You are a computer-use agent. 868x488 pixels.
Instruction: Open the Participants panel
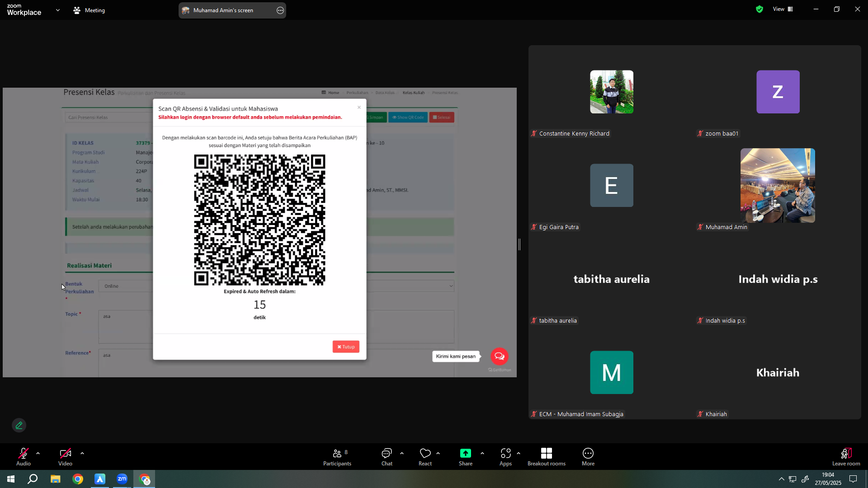(x=337, y=457)
